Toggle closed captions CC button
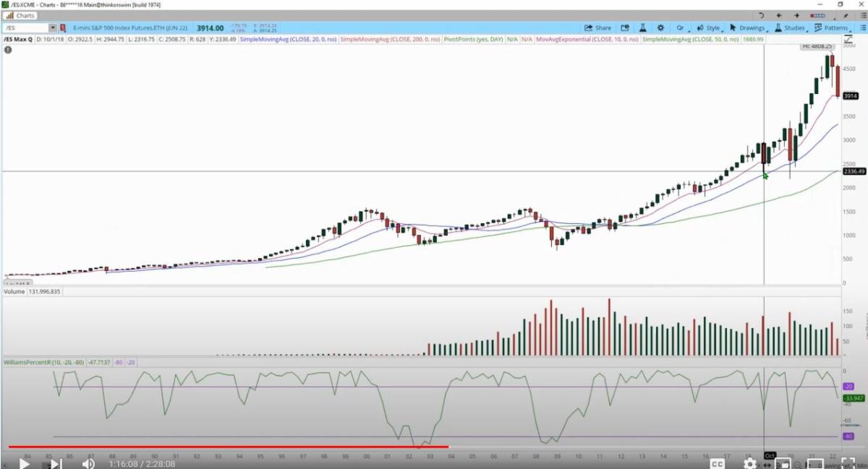Screen dimensions: 868x469 [718, 463]
